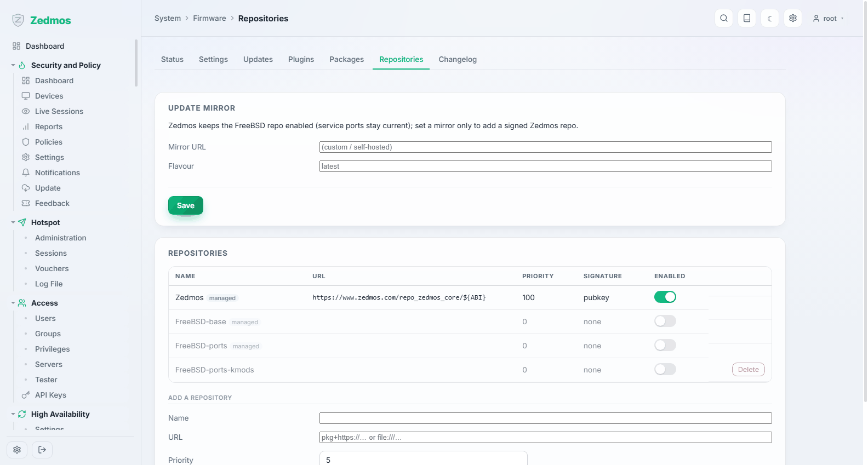
Task: Click the grid icon beside Security and Policy's Dashboard
Action: click(x=26, y=81)
